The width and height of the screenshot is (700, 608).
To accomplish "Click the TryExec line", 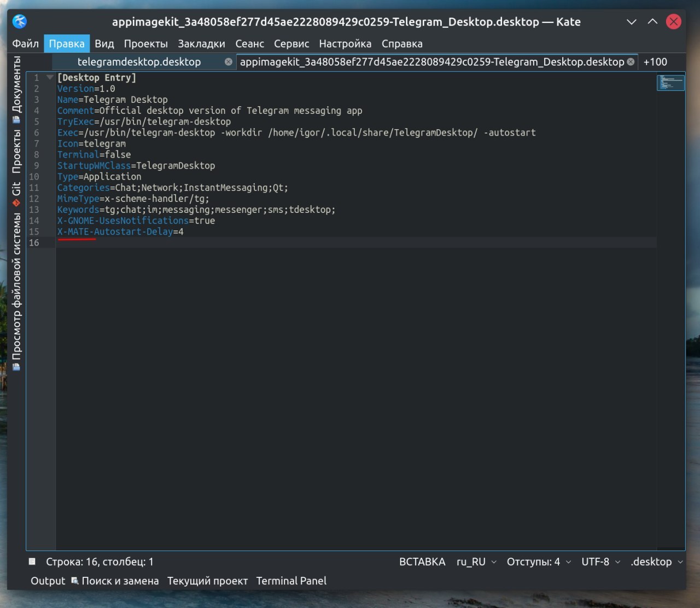I will (144, 121).
